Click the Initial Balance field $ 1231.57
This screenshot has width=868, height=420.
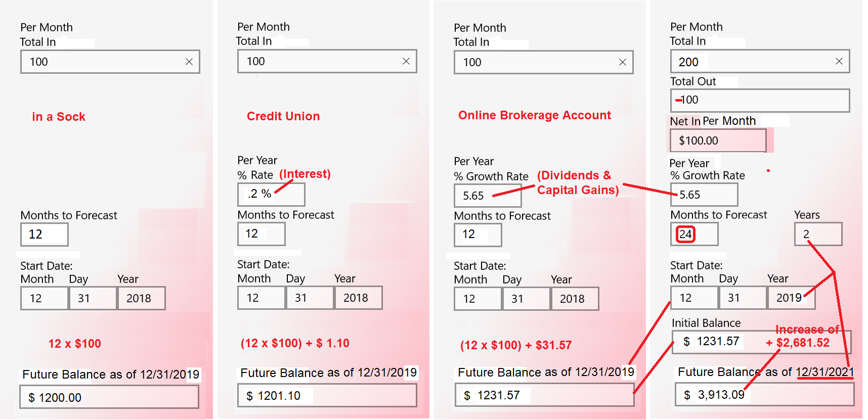coord(761,342)
